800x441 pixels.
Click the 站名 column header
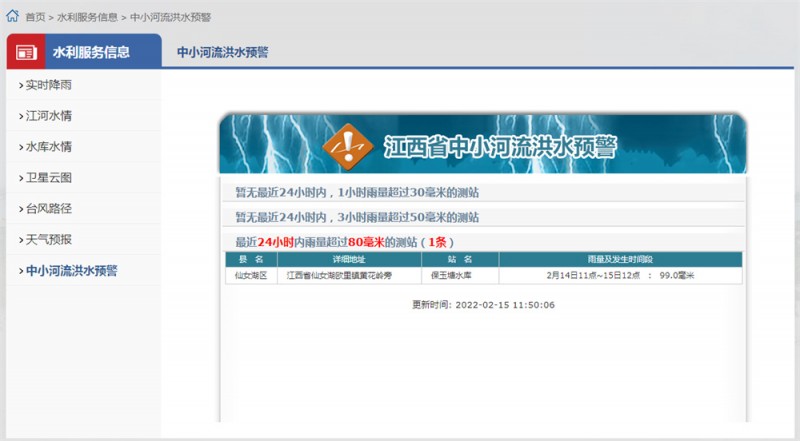click(460, 259)
